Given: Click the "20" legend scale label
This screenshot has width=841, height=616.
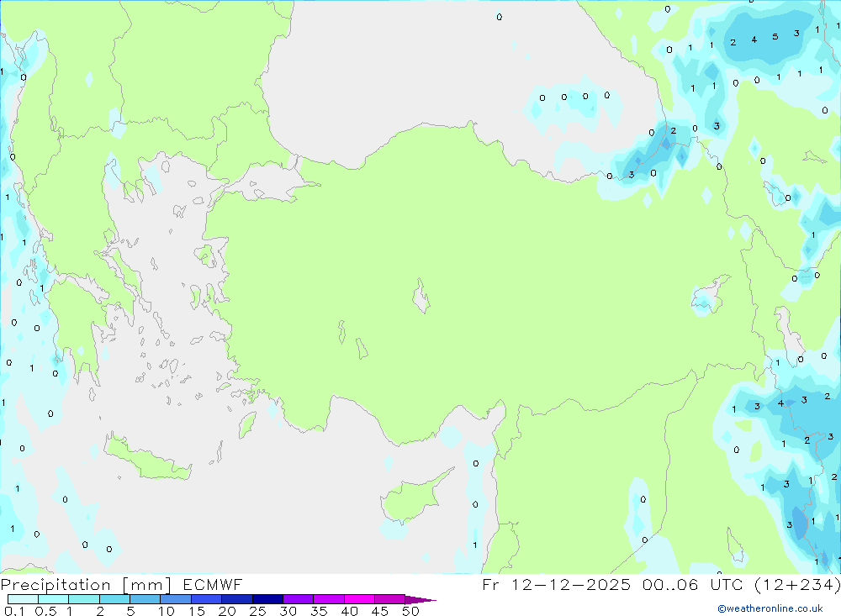Looking at the screenshot, I should (227, 611).
